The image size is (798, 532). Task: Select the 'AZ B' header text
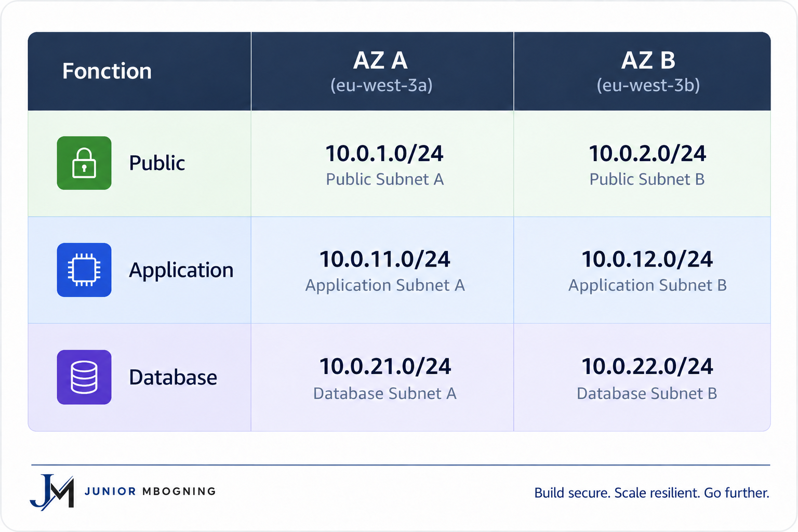click(648, 60)
